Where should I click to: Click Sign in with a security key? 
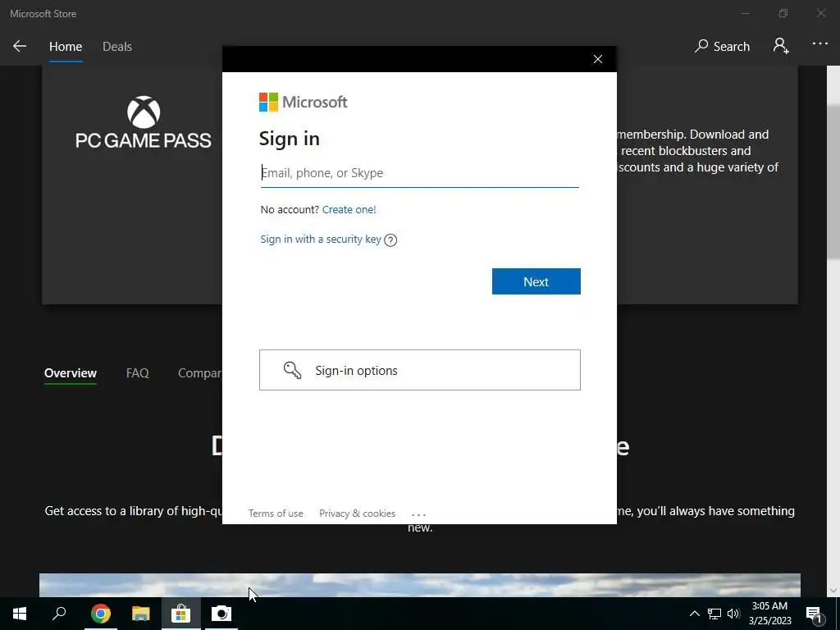pos(321,239)
